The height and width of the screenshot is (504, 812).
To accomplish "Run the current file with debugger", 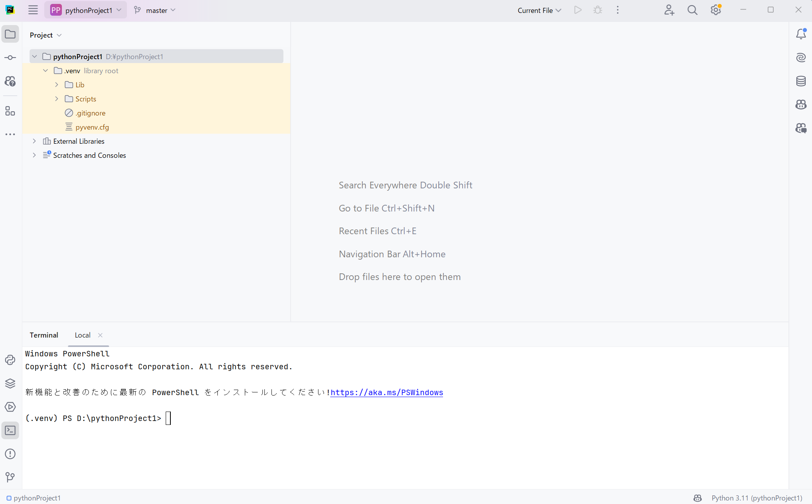I will (597, 10).
